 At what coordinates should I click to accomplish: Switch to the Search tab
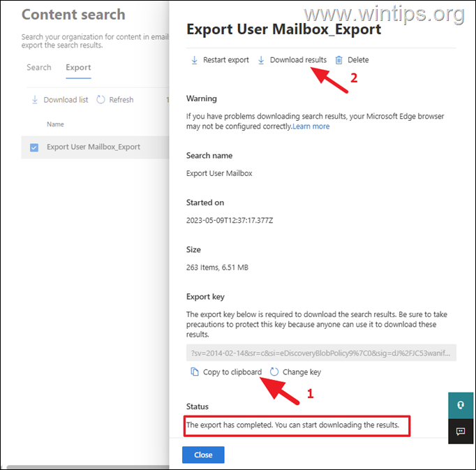click(39, 68)
